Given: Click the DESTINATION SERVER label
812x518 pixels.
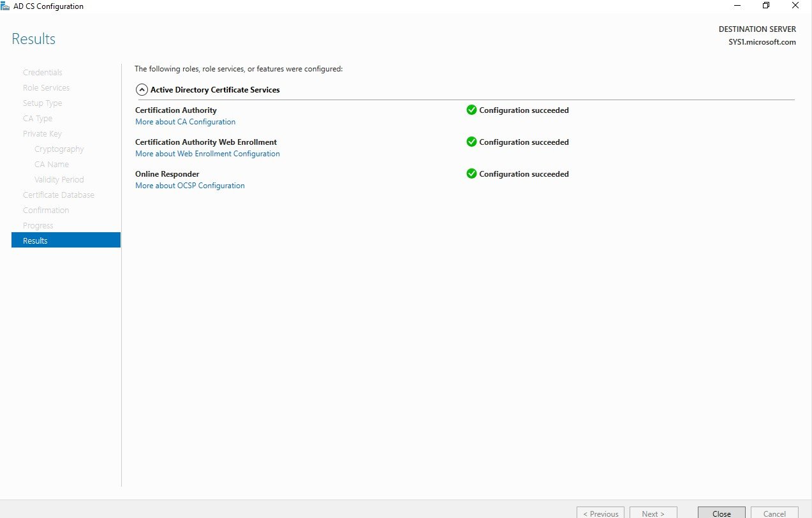Looking at the screenshot, I should point(757,29).
